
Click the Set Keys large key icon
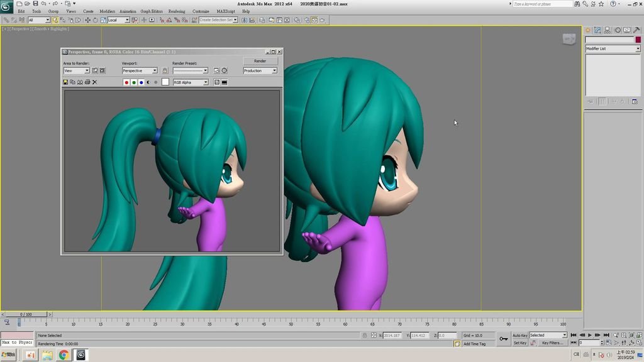coord(504,339)
